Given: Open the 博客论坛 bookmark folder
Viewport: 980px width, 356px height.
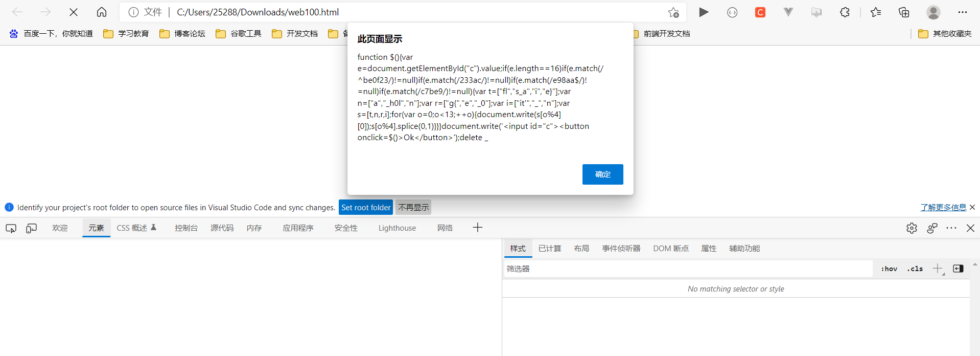Looking at the screenshot, I should (182, 34).
